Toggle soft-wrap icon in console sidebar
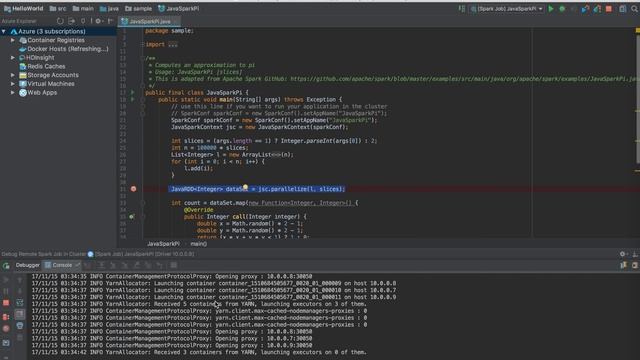The height and width of the screenshot is (360, 640). click(20, 303)
